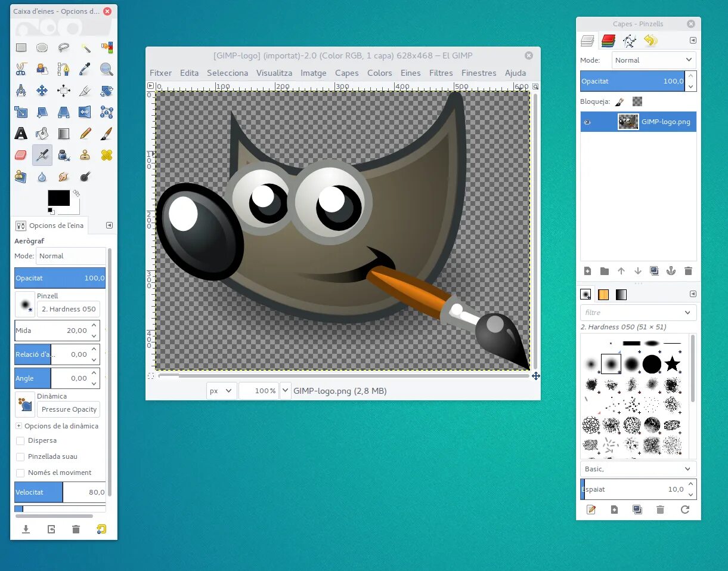Delete the layer with the trash icon
Image resolution: width=728 pixels, height=571 pixels.
[x=688, y=271]
